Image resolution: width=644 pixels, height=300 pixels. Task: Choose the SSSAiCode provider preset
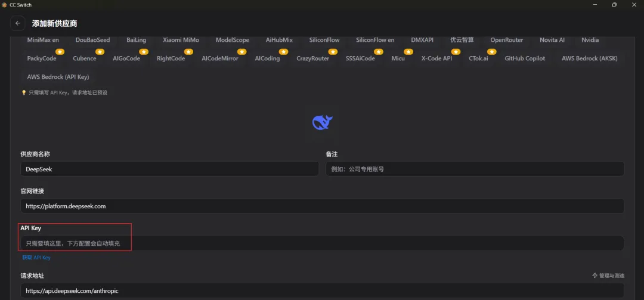[x=360, y=58]
